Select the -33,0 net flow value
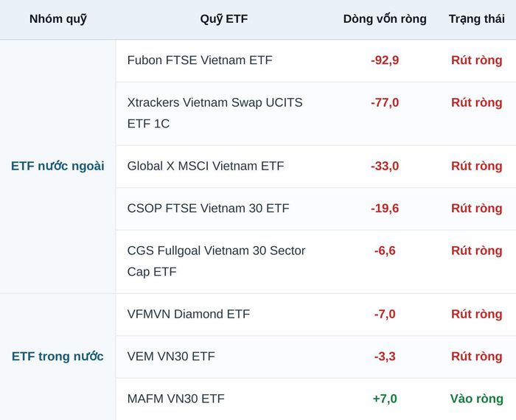Image resolution: width=516 pixels, height=420 pixels. pyautogui.click(x=385, y=166)
